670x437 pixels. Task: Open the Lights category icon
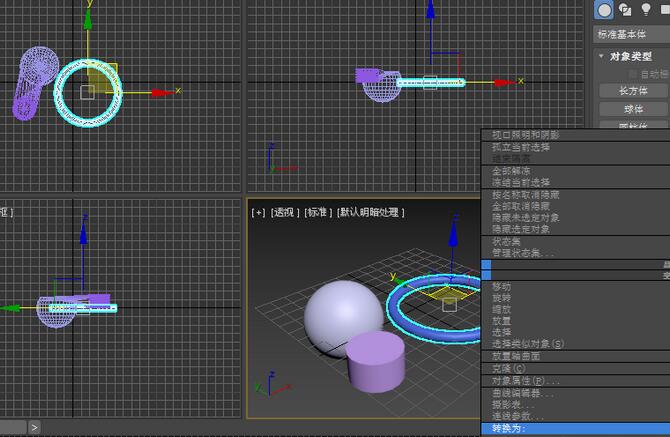click(x=646, y=10)
